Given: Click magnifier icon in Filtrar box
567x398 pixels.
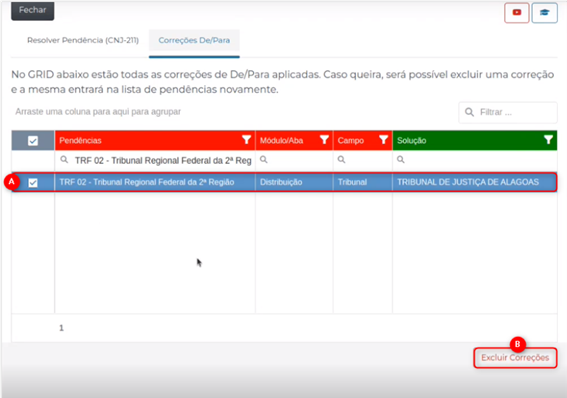Looking at the screenshot, I should click(x=469, y=112).
